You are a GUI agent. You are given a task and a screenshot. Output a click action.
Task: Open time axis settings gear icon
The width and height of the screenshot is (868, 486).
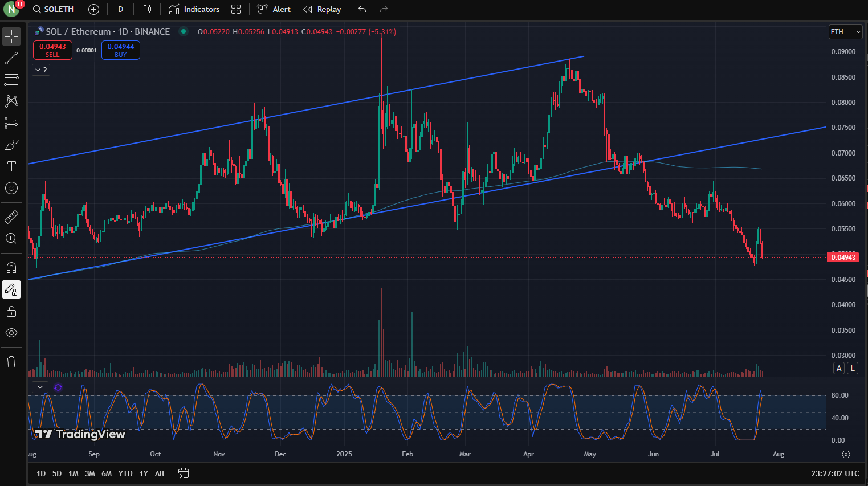[846, 454]
